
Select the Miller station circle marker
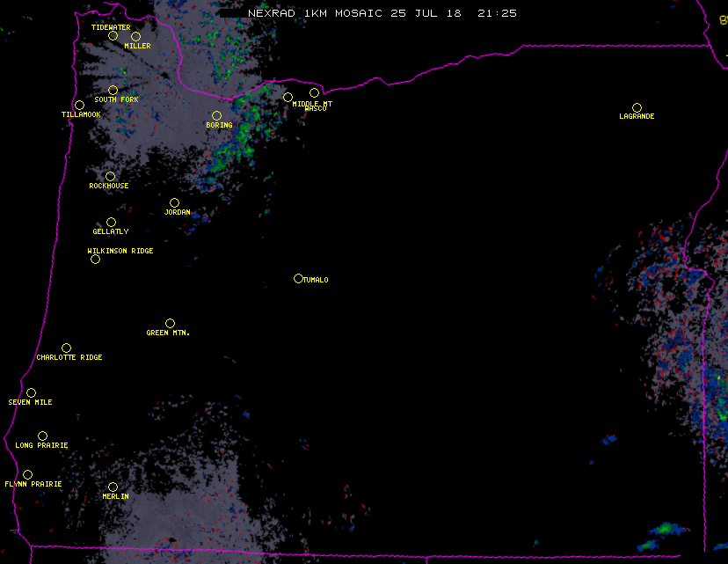tap(135, 36)
